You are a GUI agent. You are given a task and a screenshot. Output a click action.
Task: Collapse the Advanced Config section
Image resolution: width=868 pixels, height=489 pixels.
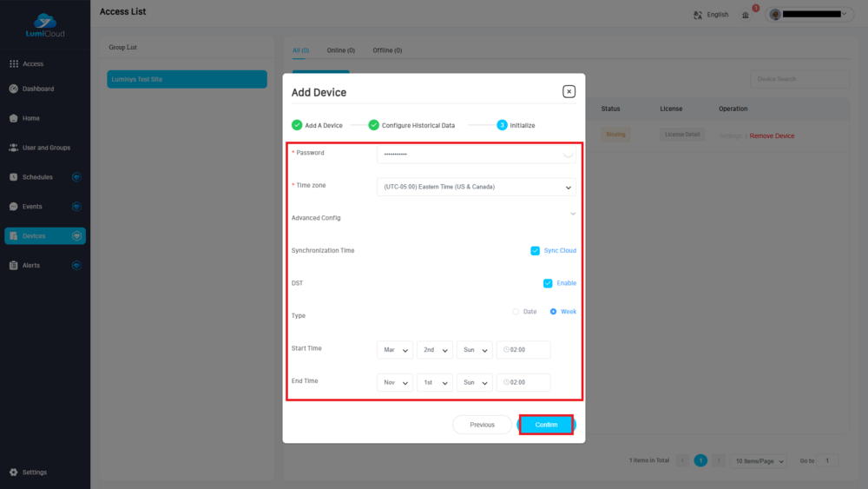click(x=572, y=214)
